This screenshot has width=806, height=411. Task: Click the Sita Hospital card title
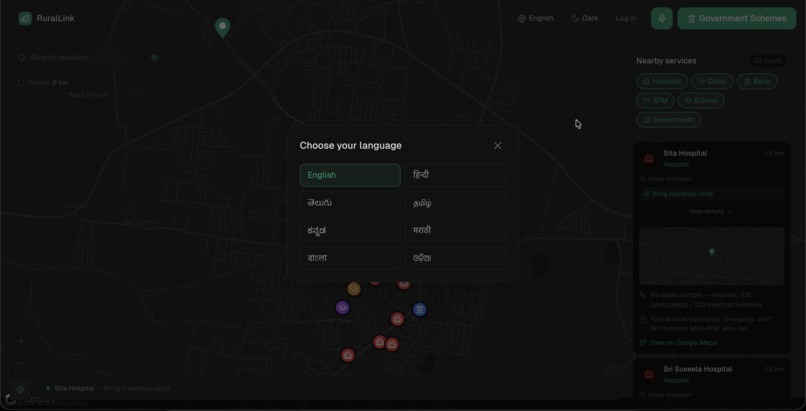(x=685, y=153)
